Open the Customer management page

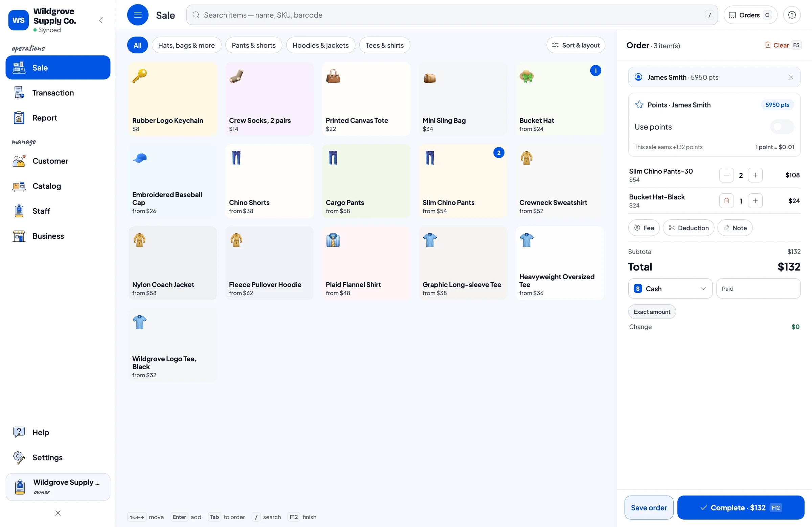pos(58,161)
